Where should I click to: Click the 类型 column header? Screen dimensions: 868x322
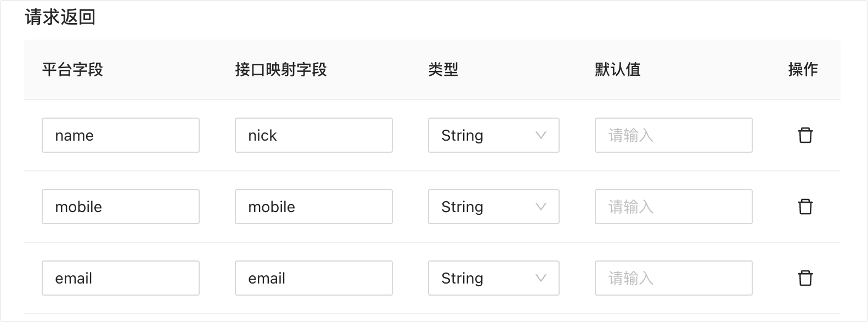443,70
